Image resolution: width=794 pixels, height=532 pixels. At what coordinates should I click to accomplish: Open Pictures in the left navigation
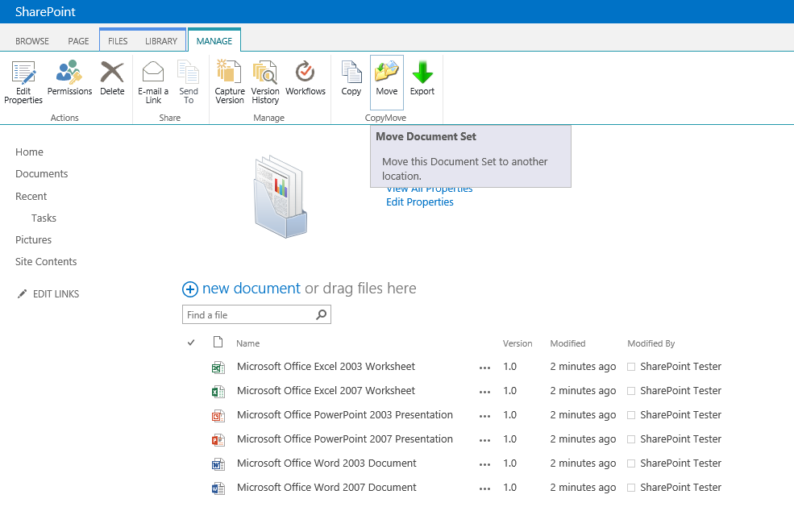point(33,239)
